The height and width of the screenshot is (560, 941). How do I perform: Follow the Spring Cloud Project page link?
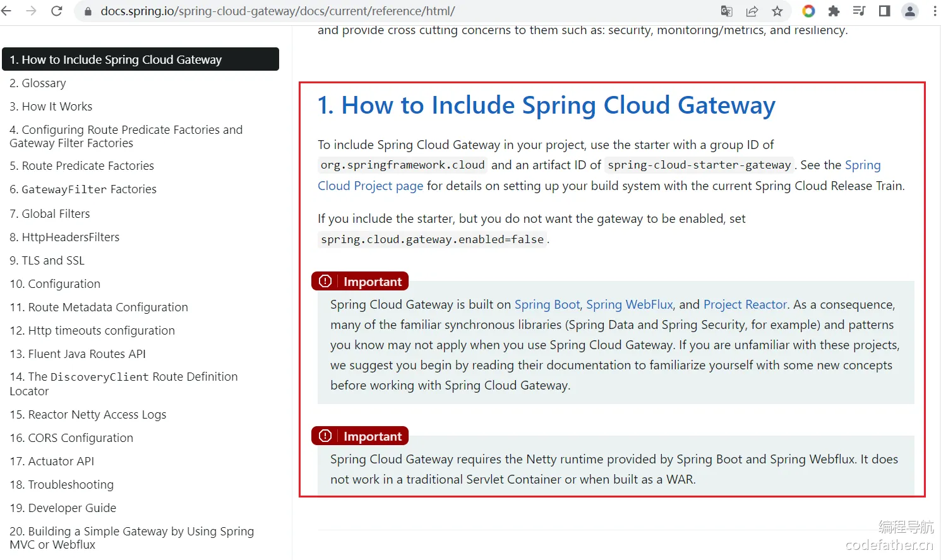point(371,186)
